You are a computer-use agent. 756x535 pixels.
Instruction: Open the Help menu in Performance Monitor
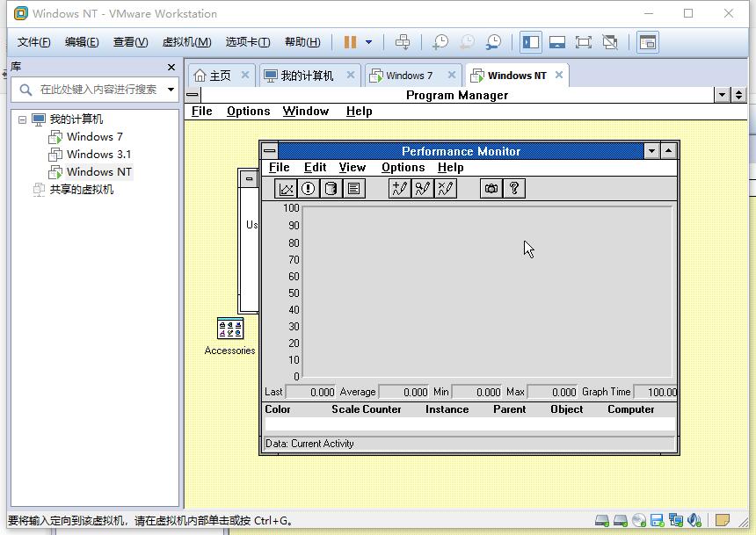coord(451,167)
